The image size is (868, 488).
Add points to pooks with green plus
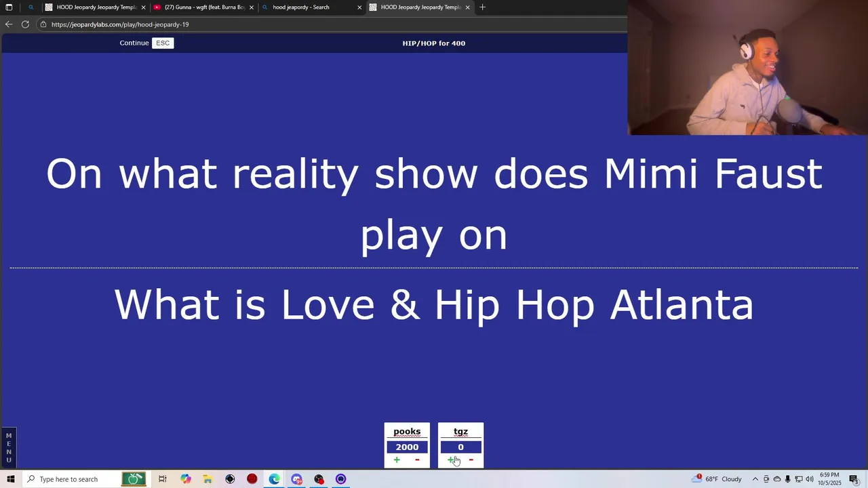click(x=397, y=460)
